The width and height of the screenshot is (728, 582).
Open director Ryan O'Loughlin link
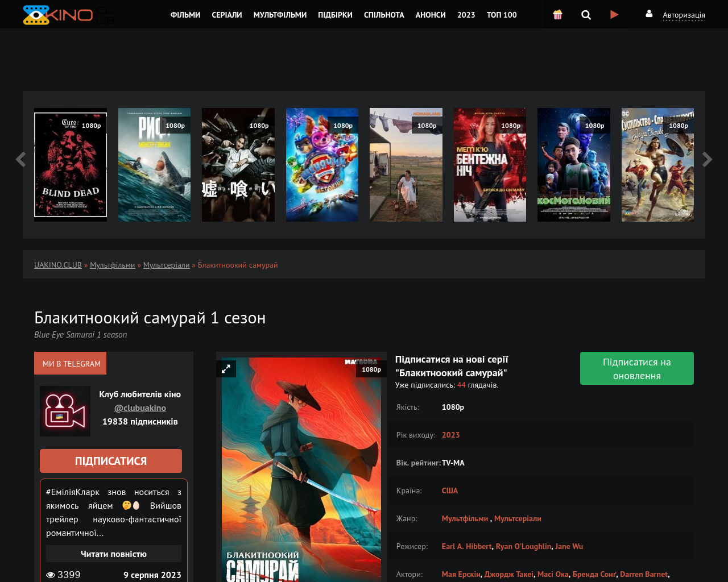coord(523,546)
